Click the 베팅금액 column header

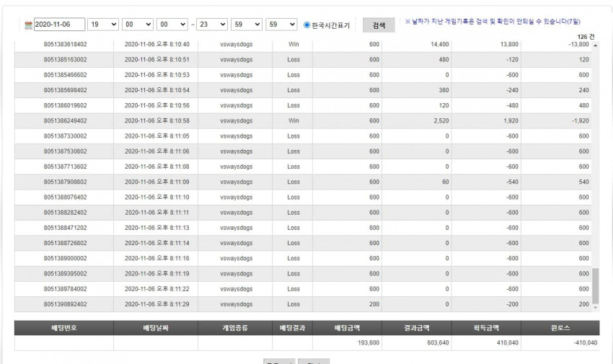[x=347, y=328]
